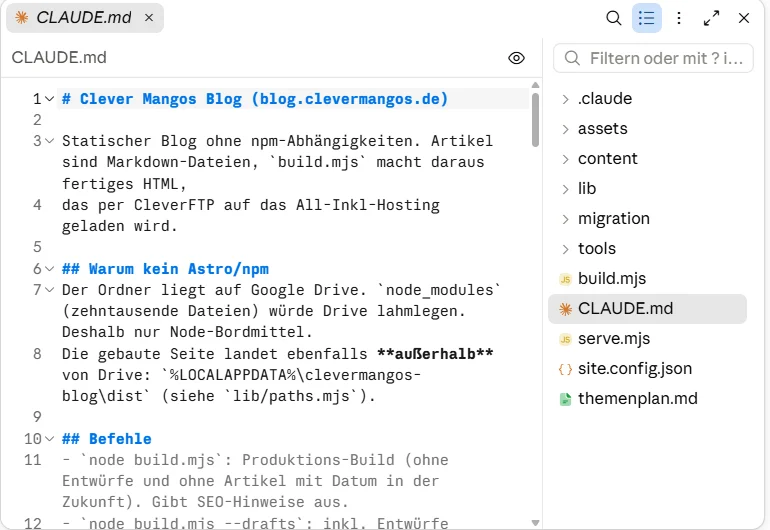This screenshot has width=770, height=530.
Task: Select the CLAUDE.md tab
Action: tap(84, 18)
